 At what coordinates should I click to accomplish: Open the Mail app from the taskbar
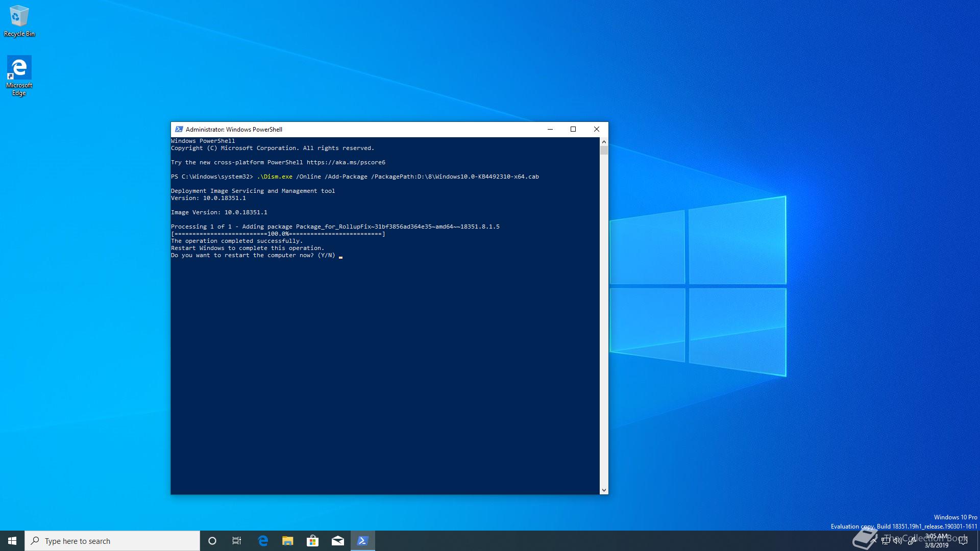coord(337,541)
